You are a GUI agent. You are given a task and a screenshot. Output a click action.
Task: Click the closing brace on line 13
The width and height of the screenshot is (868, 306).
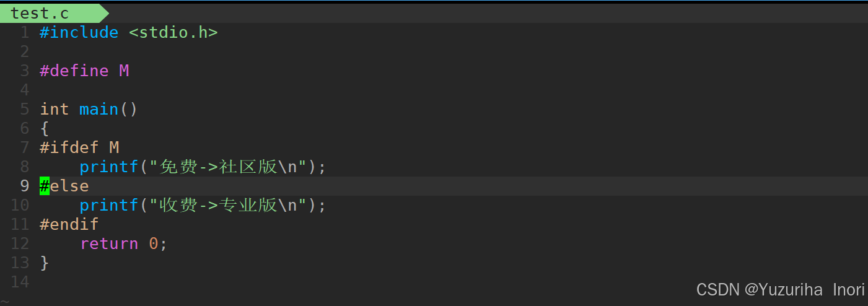[x=44, y=263]
